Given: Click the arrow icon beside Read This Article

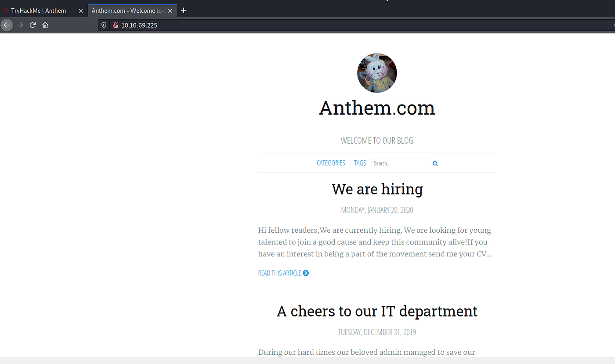Looking at the screenshot, I should pyautogui.click(x=306, y=273).
